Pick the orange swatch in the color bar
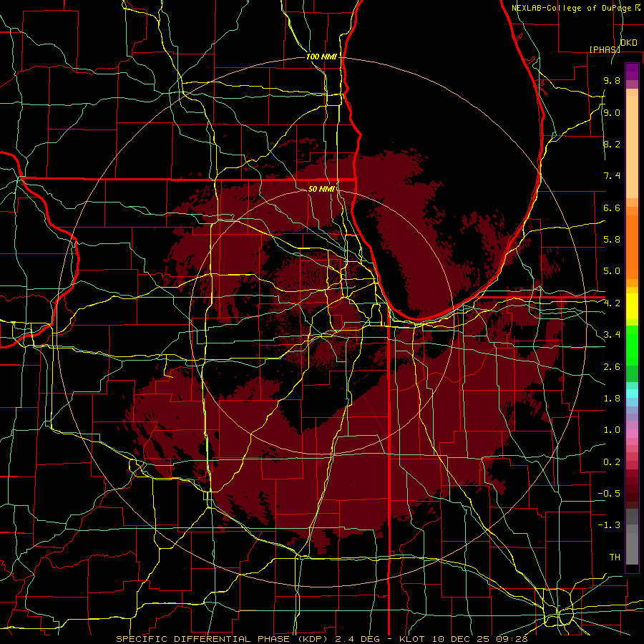This screenshot has height=644, width=644. (632, 246)
